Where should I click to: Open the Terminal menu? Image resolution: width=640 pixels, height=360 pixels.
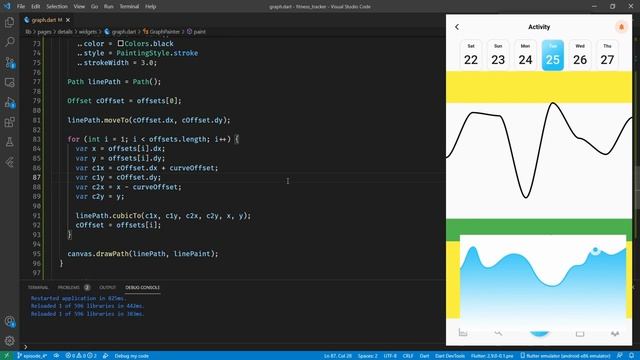click(x=129, y=7)
